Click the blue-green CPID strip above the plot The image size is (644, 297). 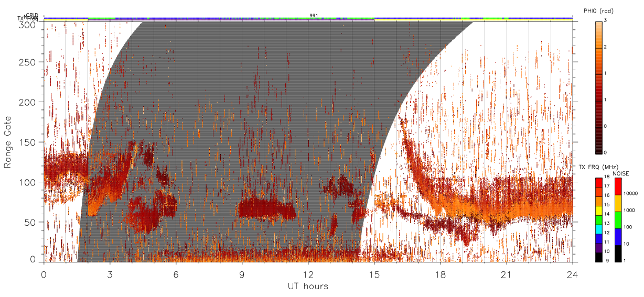coord(308,18)
